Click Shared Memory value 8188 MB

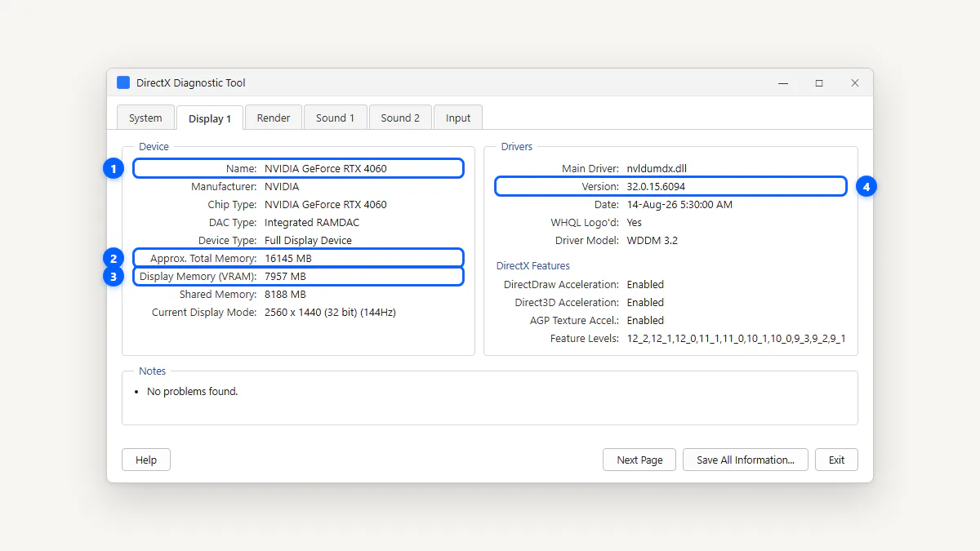285,294
